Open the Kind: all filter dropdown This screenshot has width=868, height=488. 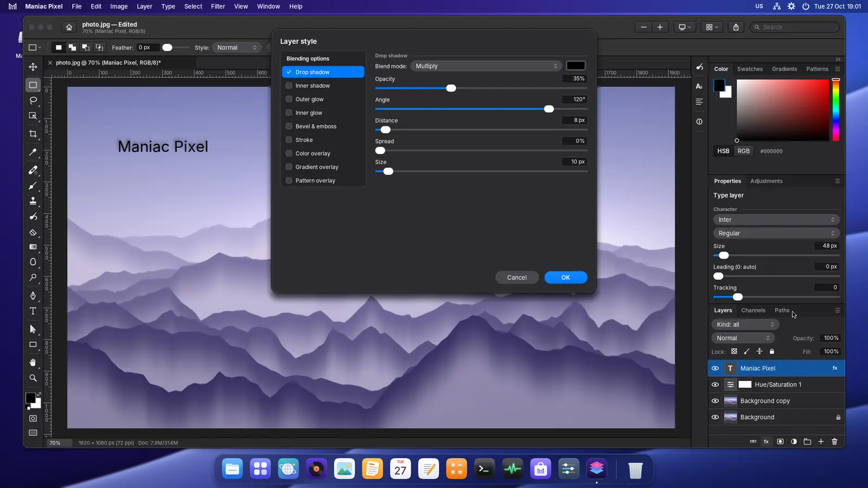tap(745, 324)
